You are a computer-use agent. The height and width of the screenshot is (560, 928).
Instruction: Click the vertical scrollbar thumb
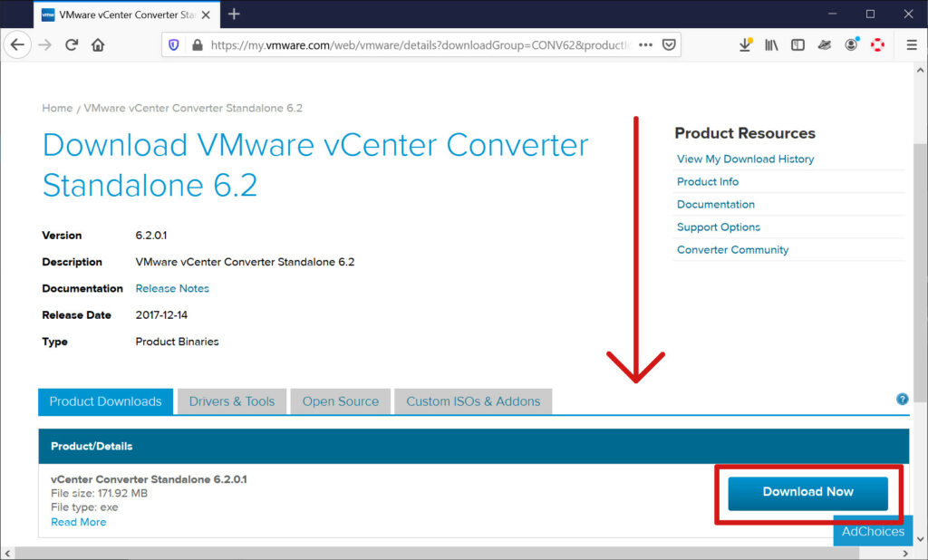tap(921, 273)
